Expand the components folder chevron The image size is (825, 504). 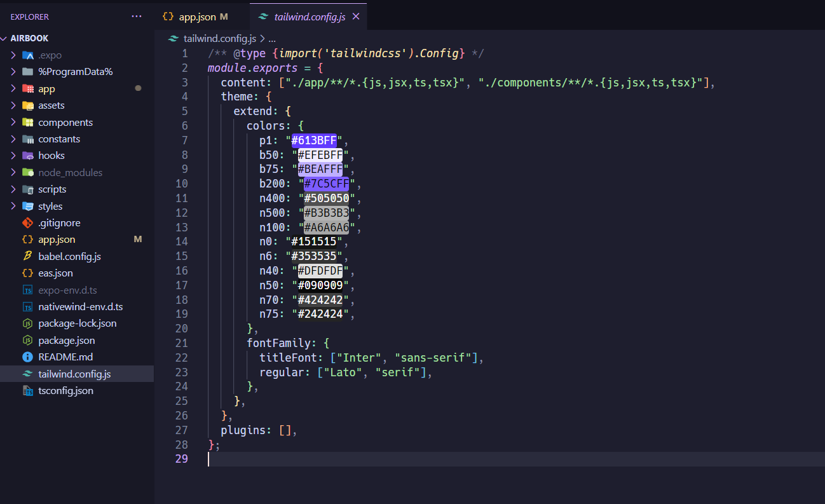(x=13, y=123)
